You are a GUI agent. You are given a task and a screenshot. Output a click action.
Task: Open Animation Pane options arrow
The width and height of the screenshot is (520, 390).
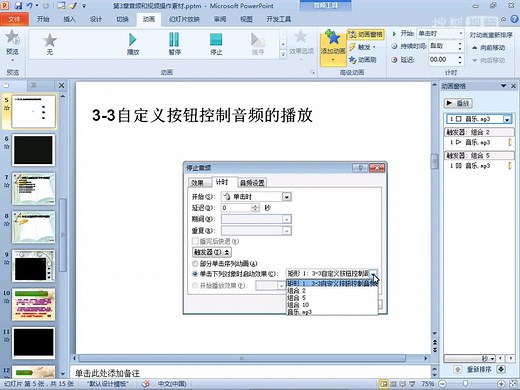point(503,86)
